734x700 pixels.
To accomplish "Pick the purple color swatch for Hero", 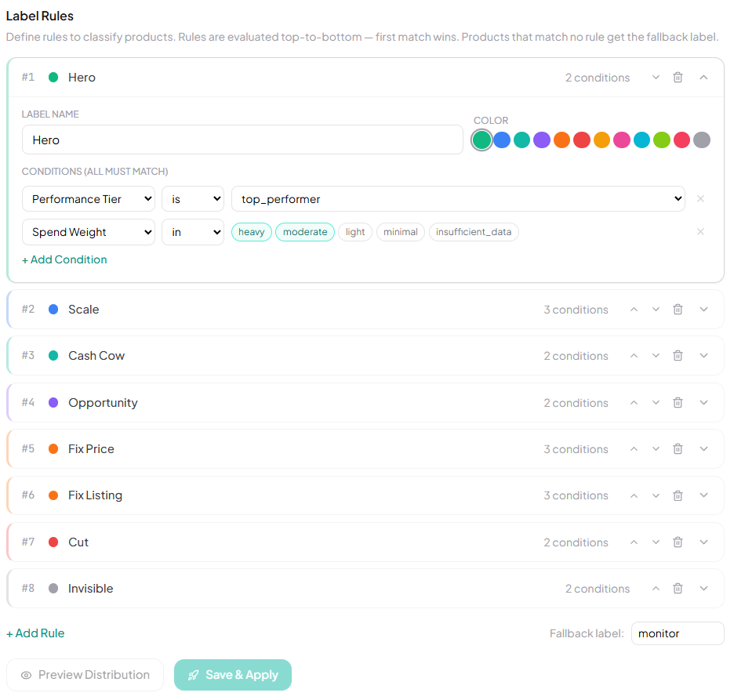I will [x=542, y=140].
